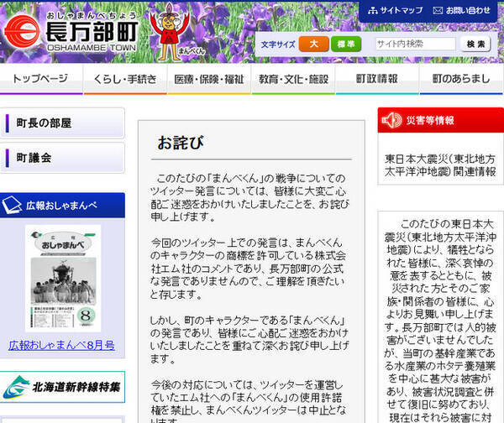Set text size to standard with 標準 button
504x423 pixels.
pyautogui.click(x=346, y=44)
